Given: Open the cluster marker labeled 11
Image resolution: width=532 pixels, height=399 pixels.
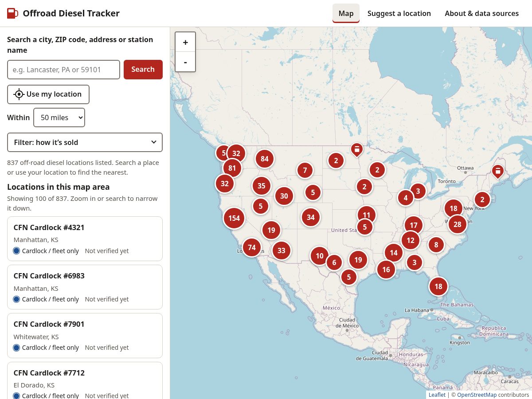Looking at the screenshot, I should coord(367,215).
